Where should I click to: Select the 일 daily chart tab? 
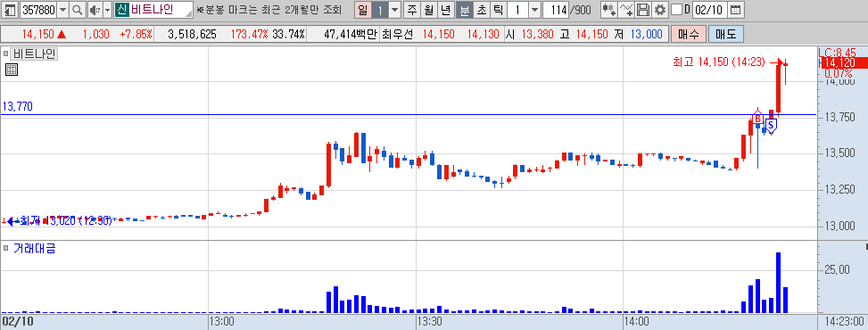click(x=362, y=10)
